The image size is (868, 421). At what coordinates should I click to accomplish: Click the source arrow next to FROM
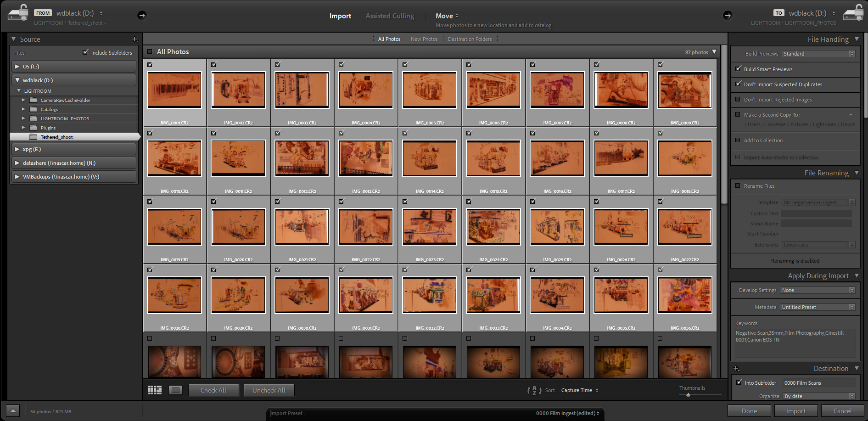coord(142,16)
